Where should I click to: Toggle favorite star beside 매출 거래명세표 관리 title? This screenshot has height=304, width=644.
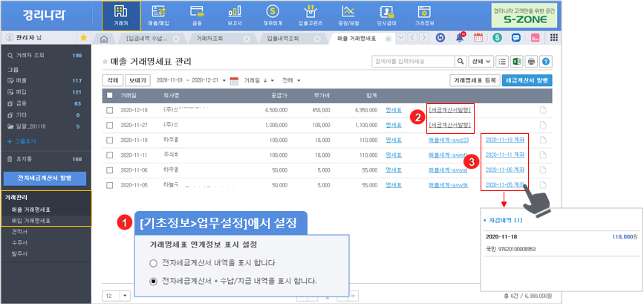click(105, 62)
